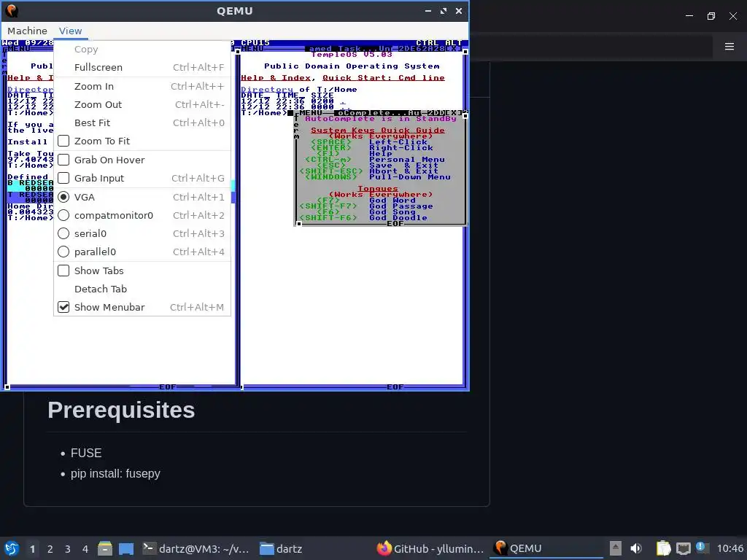Viewport: 747px width, 560px height.
Task: Click the show desktop taskbar icon
Action: [x=125, y=548]
